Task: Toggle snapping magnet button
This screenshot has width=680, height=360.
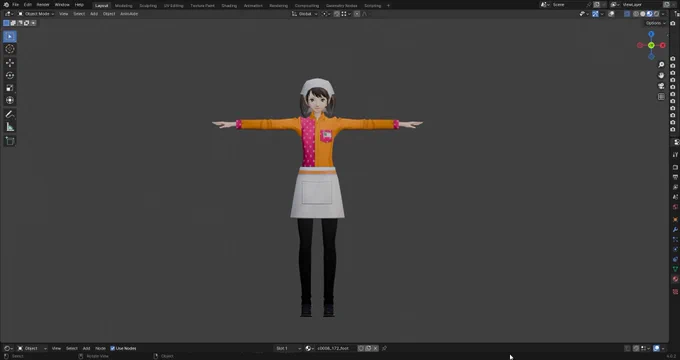Action: 337,14
